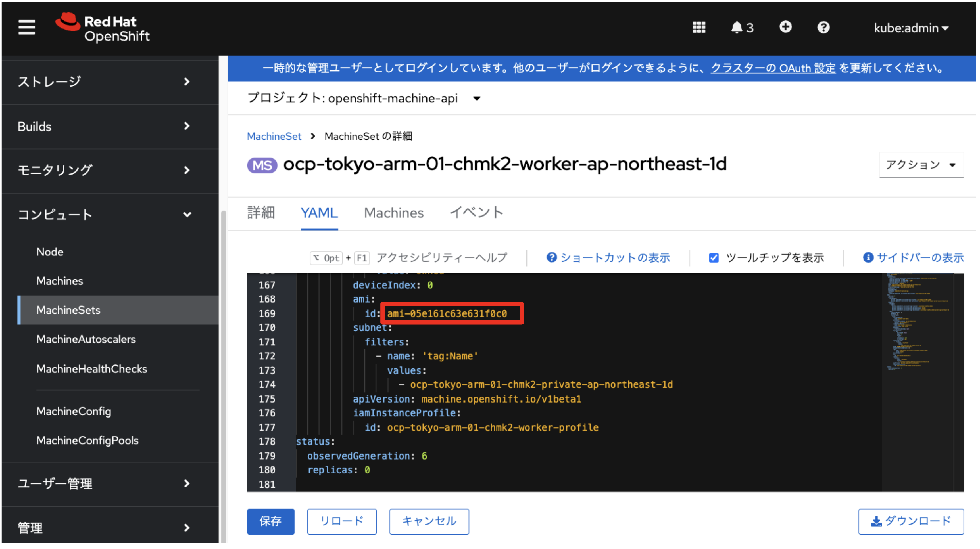Click the observedGeneration line in editor
This screenshot has height=549, width=980.
[367, 456]
